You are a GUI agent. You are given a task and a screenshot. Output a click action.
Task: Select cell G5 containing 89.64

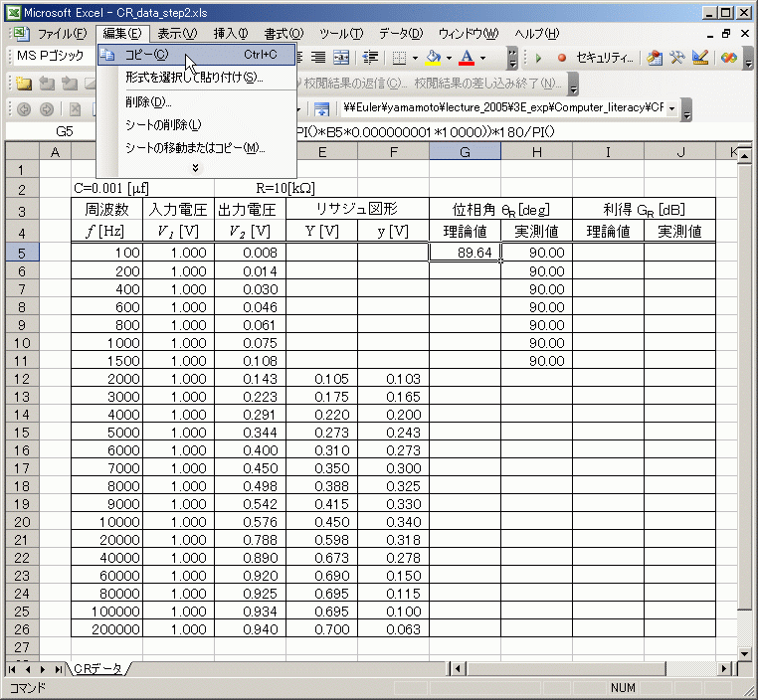click(x=465, y=253)
